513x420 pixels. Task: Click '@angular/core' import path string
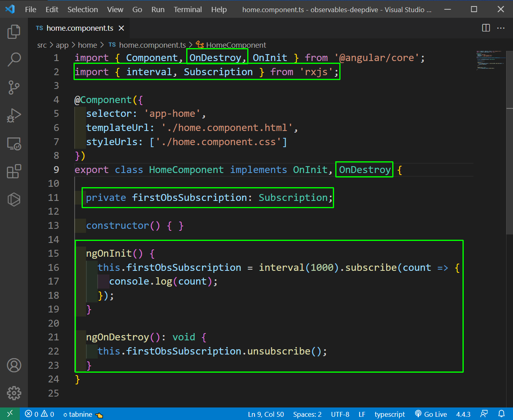(377, 58)
